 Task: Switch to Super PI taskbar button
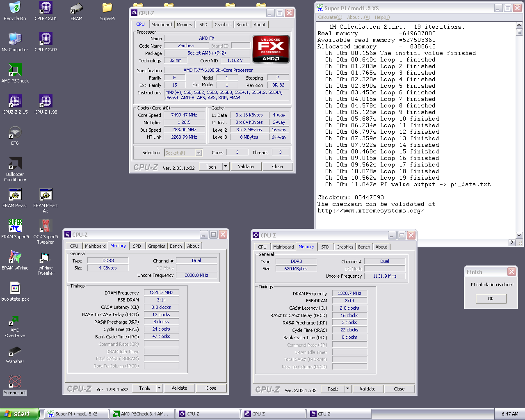[x=77, y=414]
